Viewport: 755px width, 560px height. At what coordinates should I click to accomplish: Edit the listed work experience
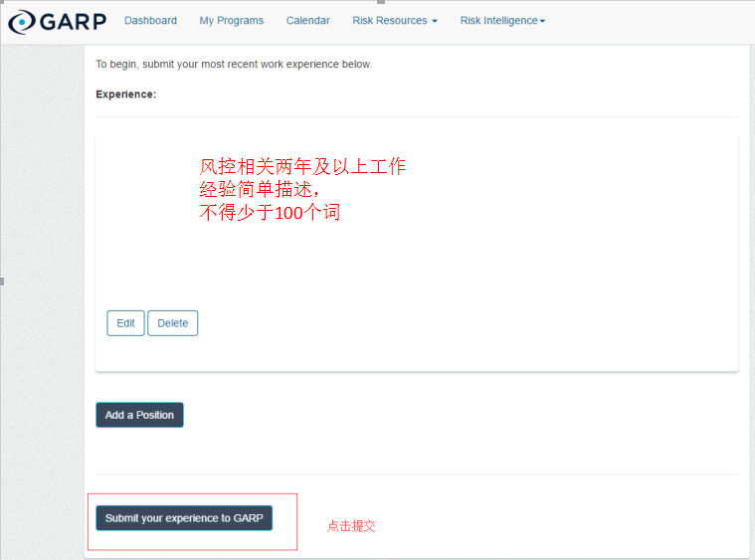(x=125, y=323)
